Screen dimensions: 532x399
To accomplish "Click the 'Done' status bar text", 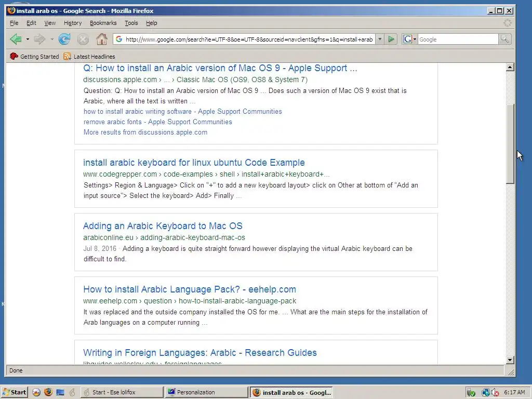I will point(16,370).
